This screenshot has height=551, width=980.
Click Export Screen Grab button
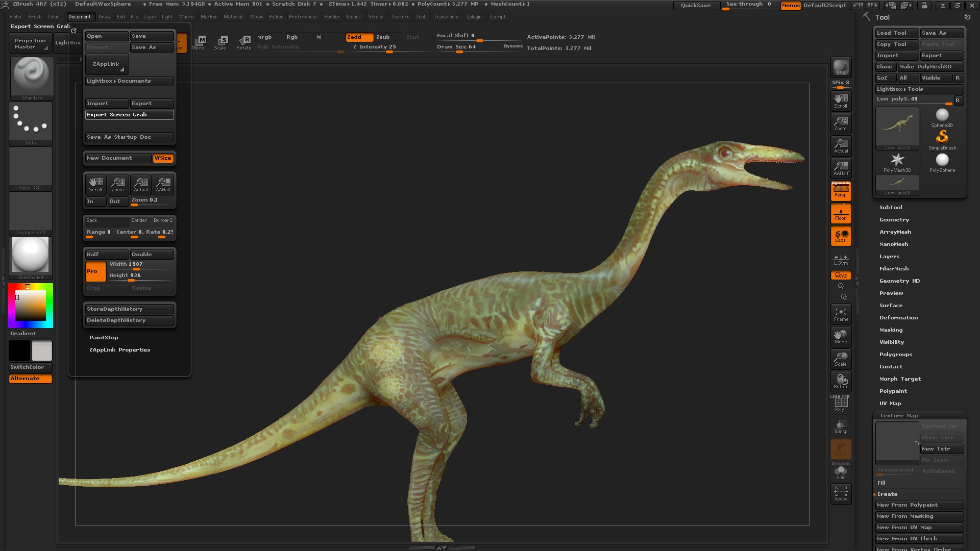[129, 115]
